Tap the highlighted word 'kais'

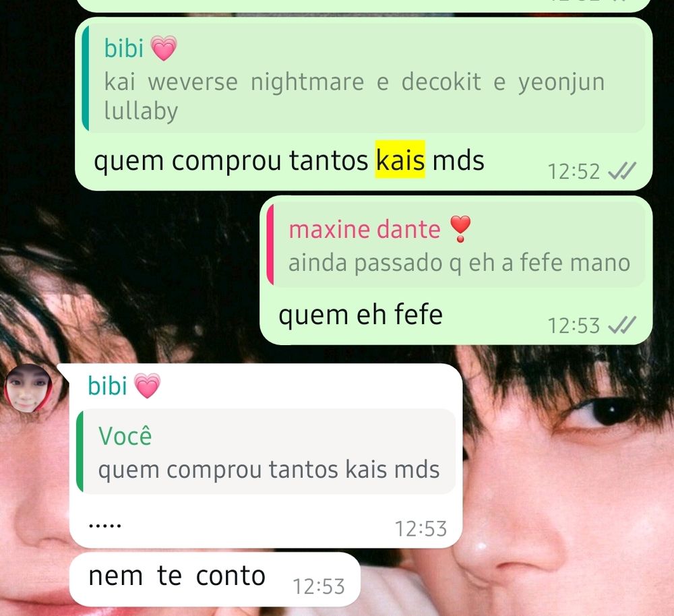pos(400,160)
